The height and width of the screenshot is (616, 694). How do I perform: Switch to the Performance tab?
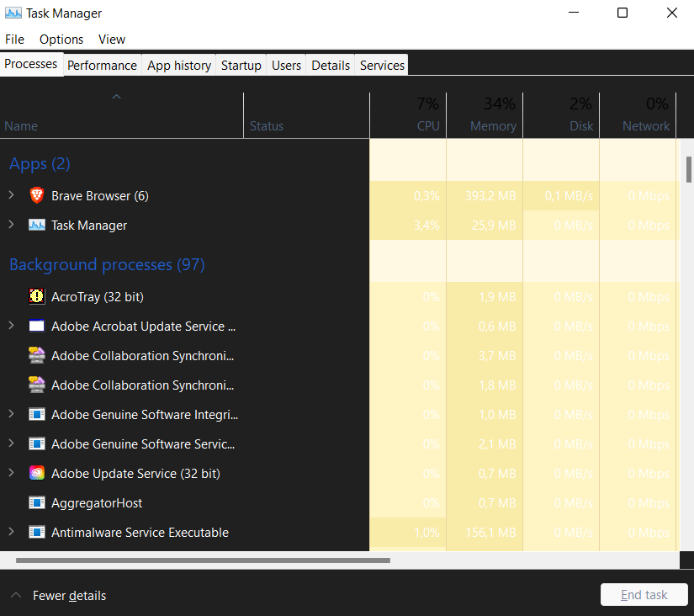click(x=103, y=66)
